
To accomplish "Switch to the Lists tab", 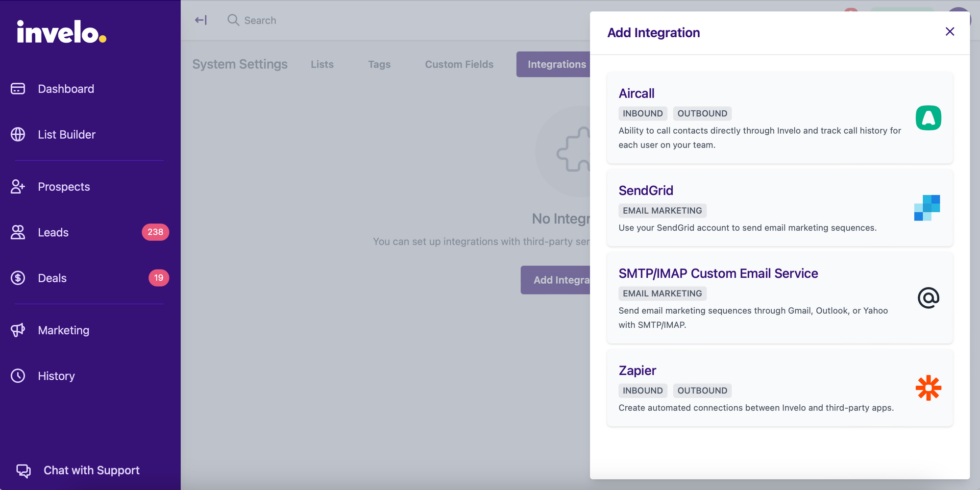I will [x=322, y=64].
